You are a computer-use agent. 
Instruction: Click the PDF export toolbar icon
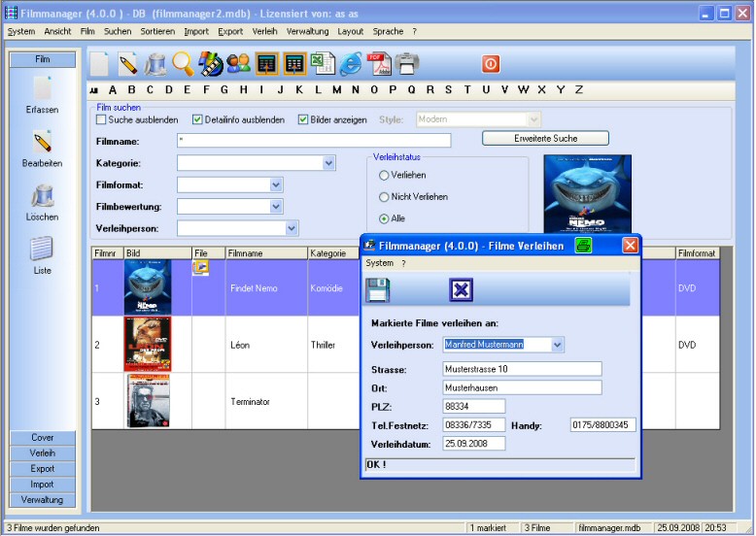(x=379, y=64)
